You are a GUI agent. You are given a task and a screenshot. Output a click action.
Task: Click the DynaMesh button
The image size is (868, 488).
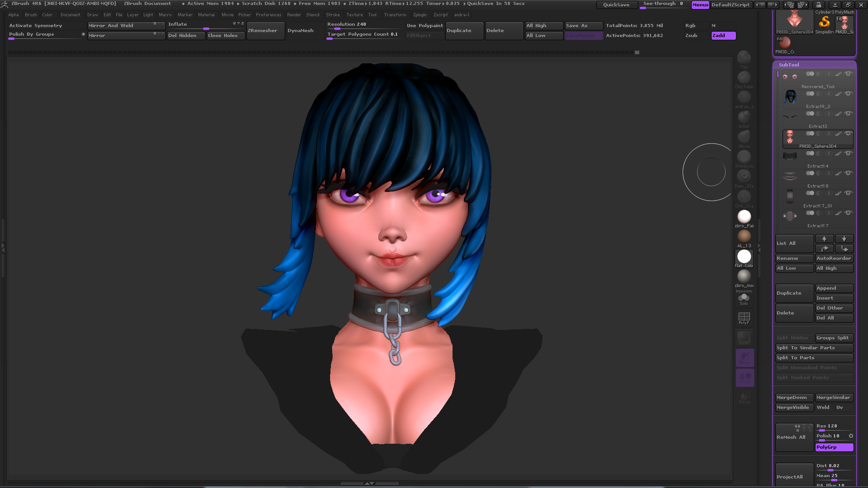coord(305,30)
